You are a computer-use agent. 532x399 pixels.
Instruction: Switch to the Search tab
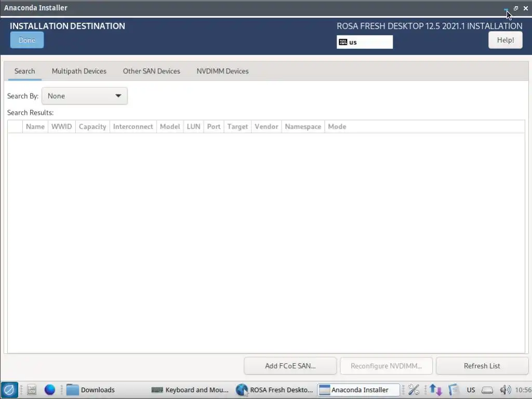coord(25,71)
